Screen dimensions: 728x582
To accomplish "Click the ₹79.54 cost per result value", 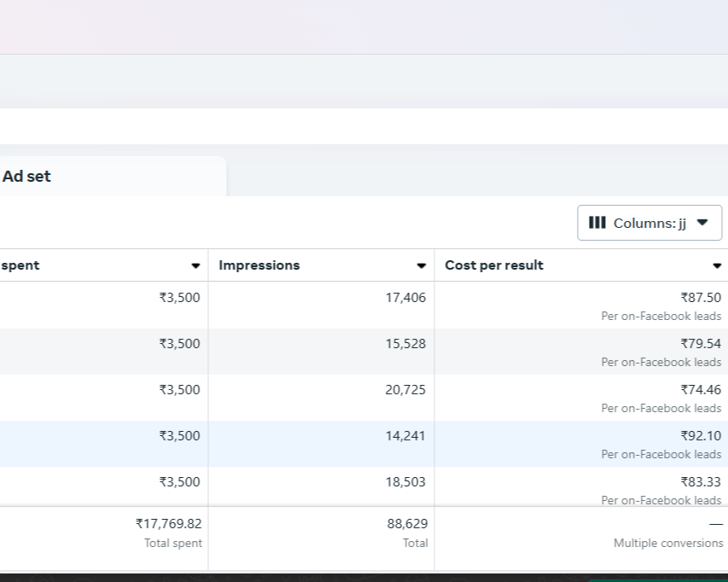I will 701,343.
